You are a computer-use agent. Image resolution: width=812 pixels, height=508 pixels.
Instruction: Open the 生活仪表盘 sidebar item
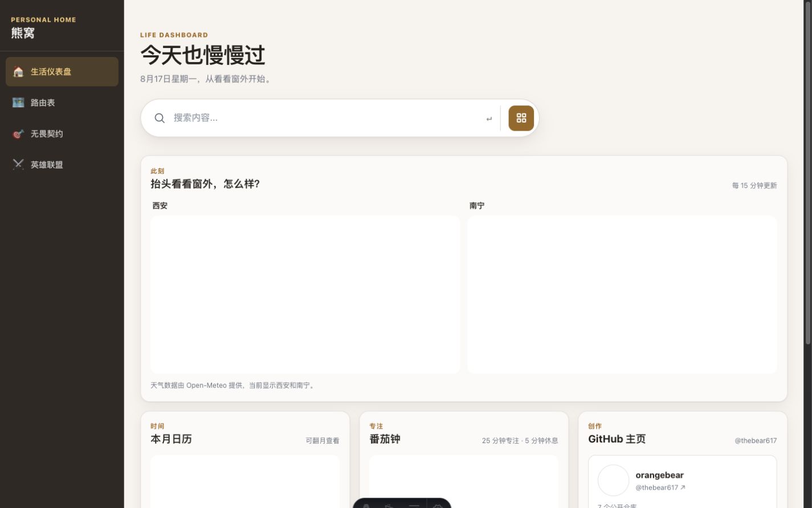62,71
